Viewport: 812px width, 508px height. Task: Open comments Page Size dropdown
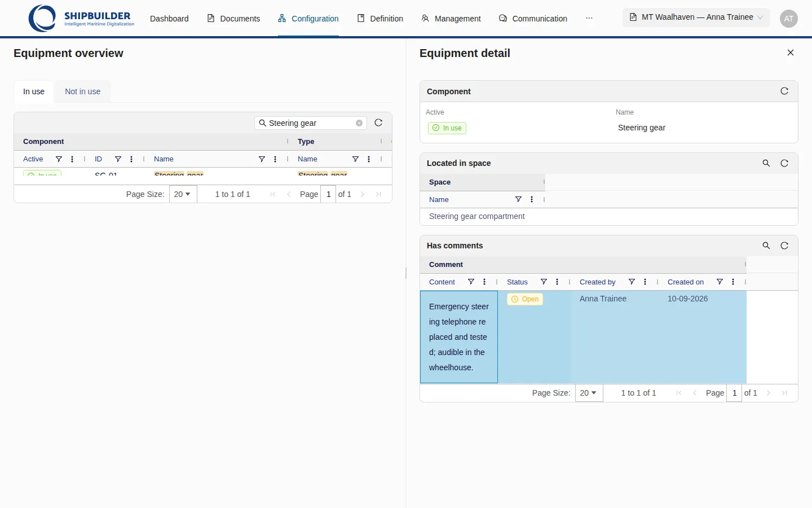pyautogui.click(x=589, y=393)
